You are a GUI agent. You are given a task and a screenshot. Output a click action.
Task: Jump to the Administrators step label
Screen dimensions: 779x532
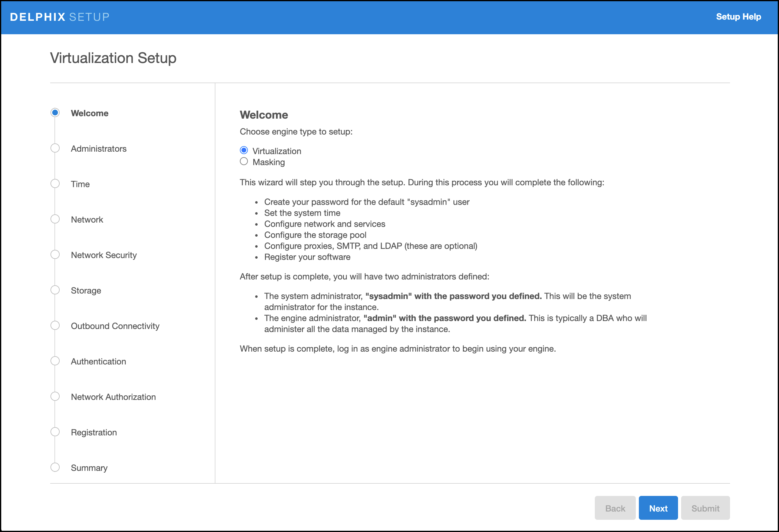pyautogui.click(x=99, y=149)
